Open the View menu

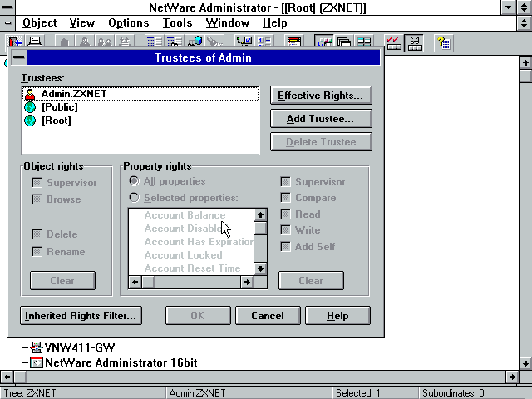pyautogui.click(x=81, y=22)
